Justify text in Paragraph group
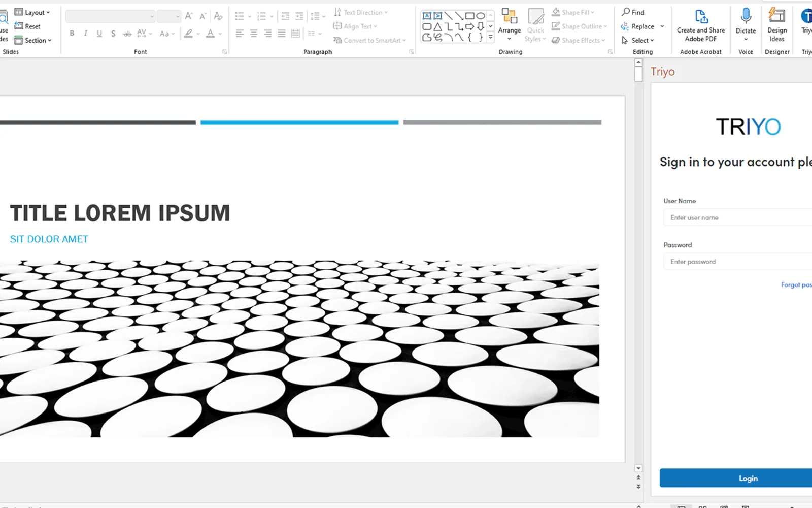This screenshot has height=508, width=812. pyautogui.click(x=282, y=34)
